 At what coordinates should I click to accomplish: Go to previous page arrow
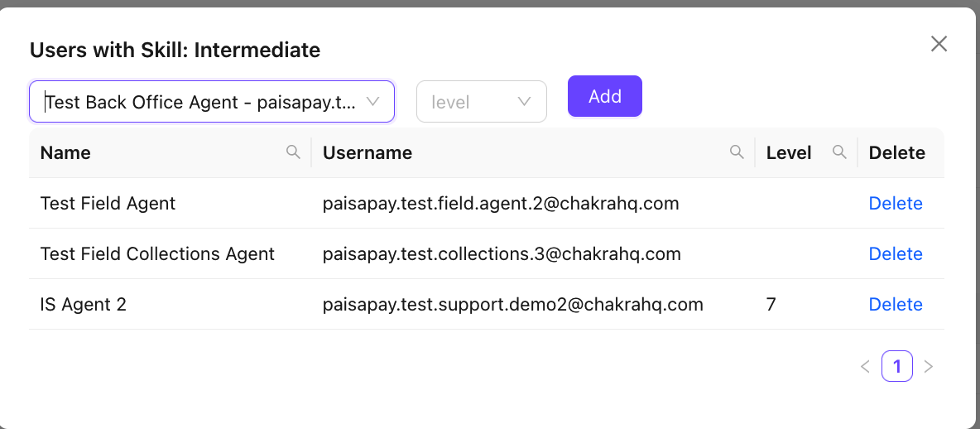(x=865, y=366)
